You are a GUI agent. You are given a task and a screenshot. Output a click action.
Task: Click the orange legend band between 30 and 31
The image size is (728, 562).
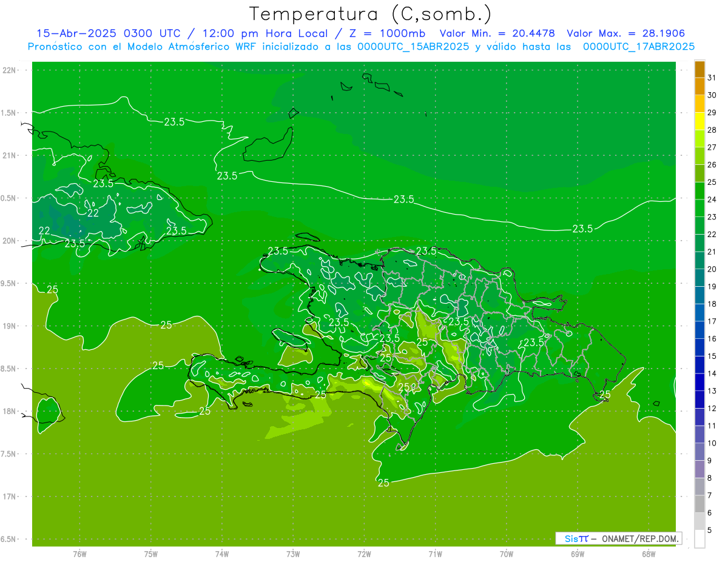700,87
